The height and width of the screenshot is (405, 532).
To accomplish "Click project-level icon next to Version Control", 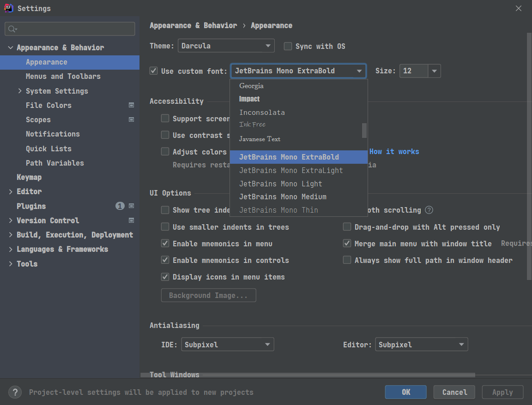I will (x=131, y=220).
